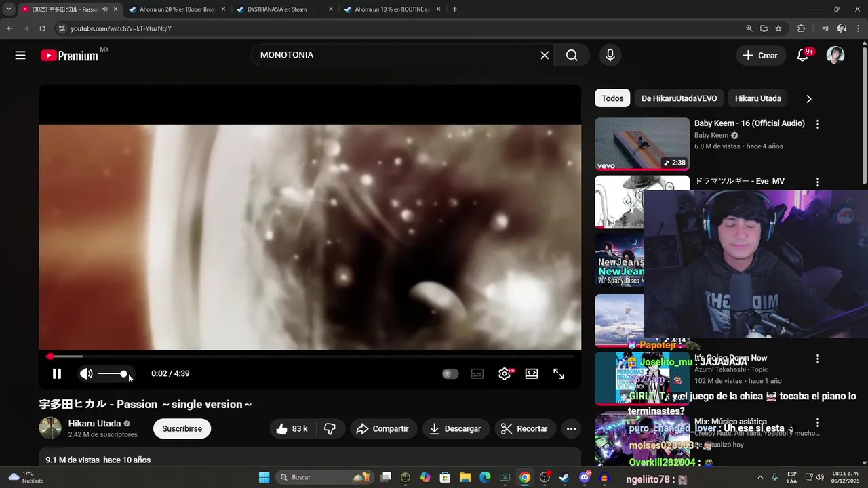
Task: Select De HikaruUtadaVEVO filter chip
Action: (x=679, y=98)
